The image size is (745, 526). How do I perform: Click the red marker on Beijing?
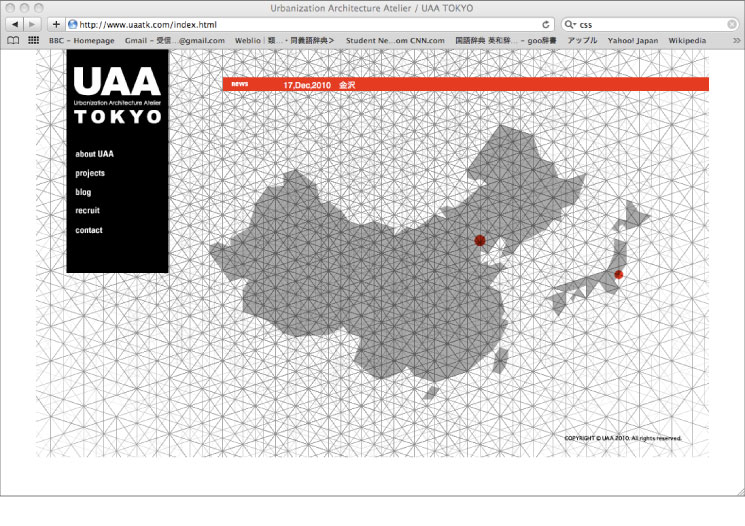tap(480, 241)
